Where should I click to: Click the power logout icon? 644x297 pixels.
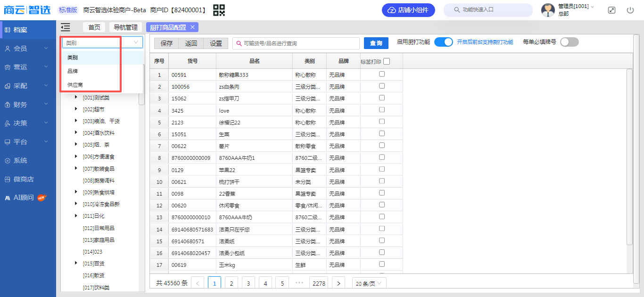point(630,10)
